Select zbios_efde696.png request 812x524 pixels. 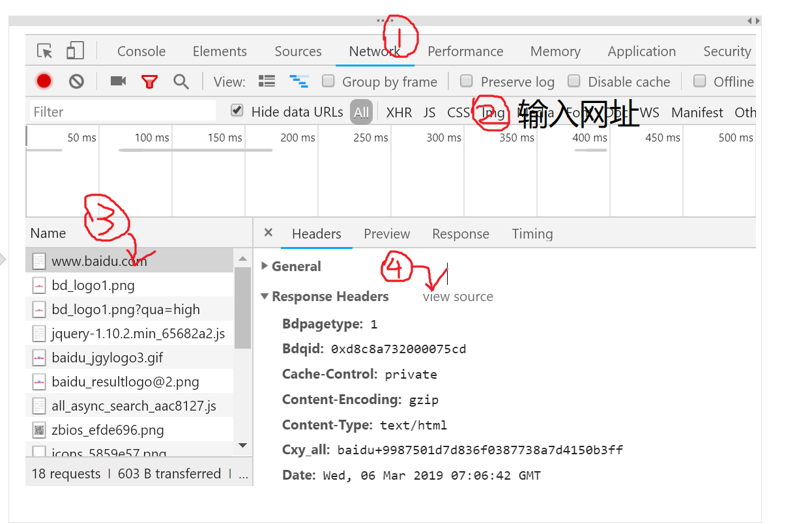coord(130,430)
